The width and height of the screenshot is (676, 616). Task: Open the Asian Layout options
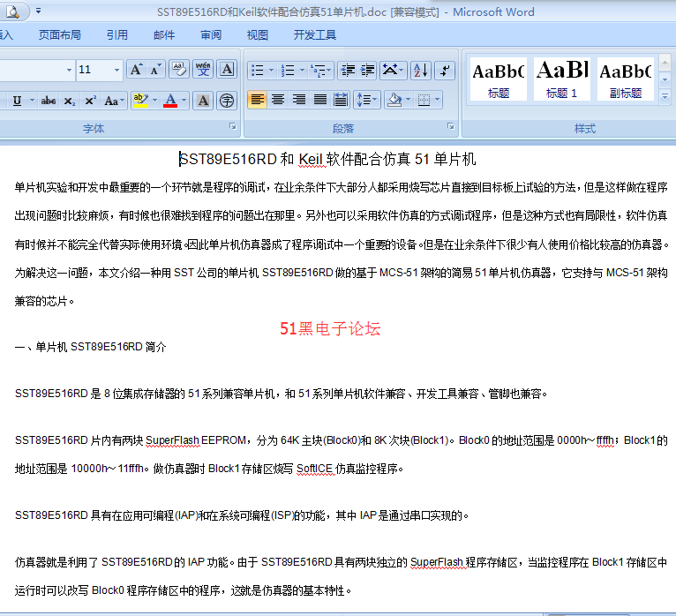coord(393,71)
